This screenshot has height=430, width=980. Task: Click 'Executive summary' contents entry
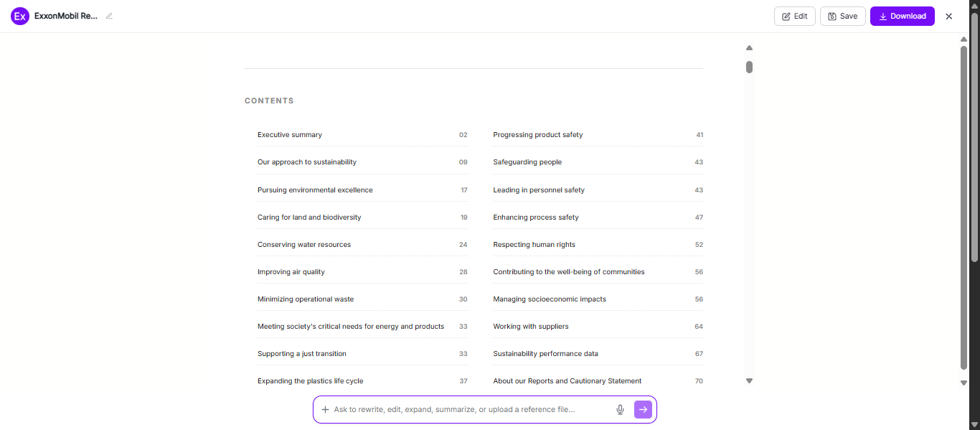coord(290,135)
